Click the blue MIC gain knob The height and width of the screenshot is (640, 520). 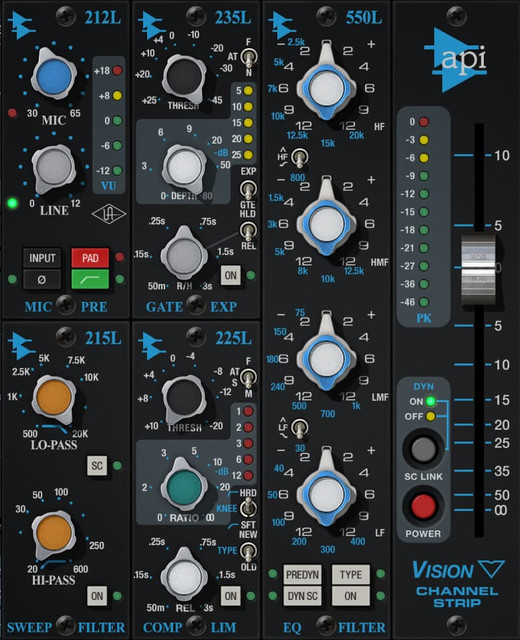[53, 76]
